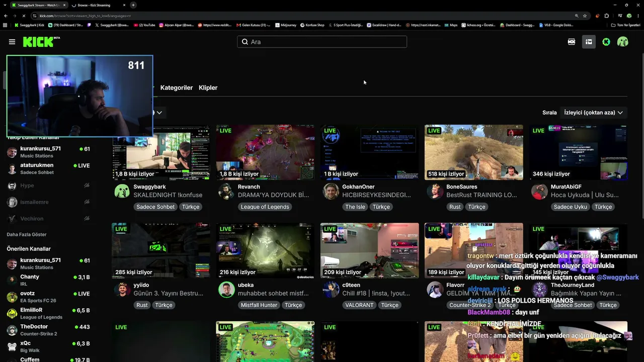644x362 pixels.
Task: Open yyiido's avatar on the stream card
Action: 122,290
